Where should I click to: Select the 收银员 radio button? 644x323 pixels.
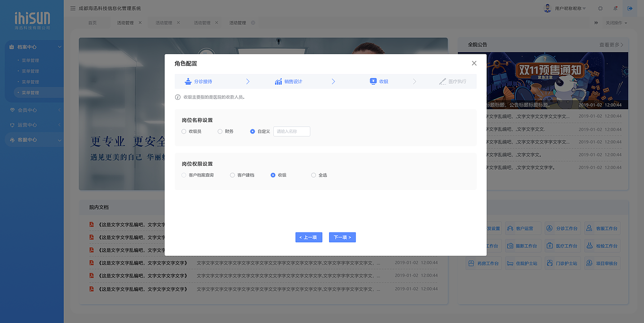click(x=184, y=131)
